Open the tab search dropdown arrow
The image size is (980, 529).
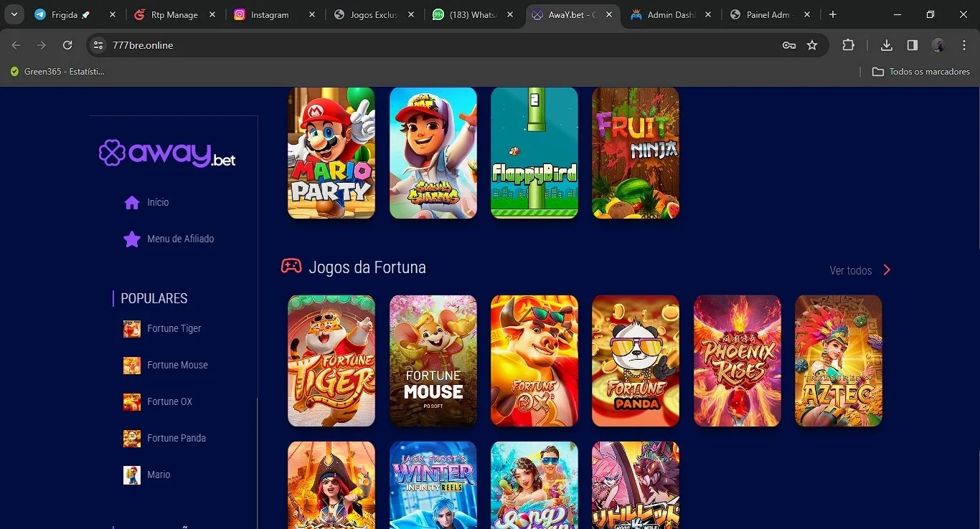pyautogui.click(x=14, y=14)
